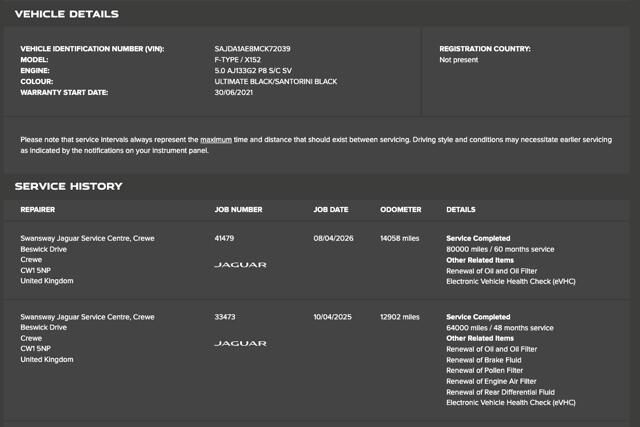Click the JOB DATE column header

331,209
